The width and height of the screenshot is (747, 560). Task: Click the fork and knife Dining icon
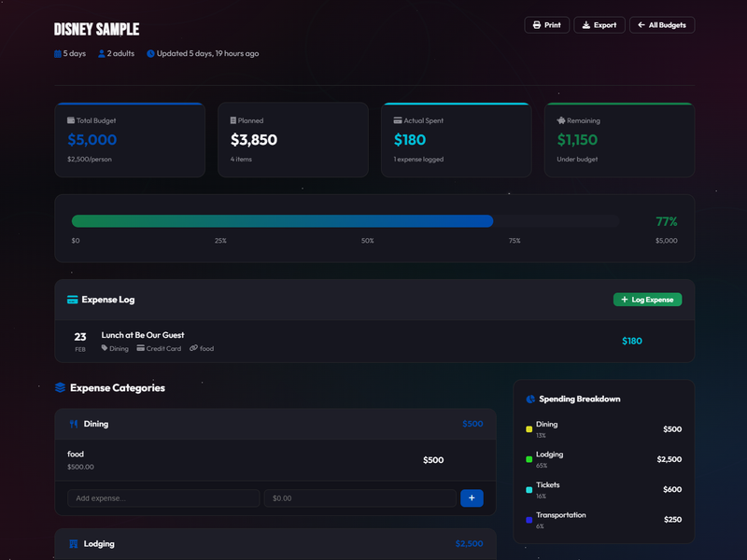pyautogui.click(x=74, y=424)
